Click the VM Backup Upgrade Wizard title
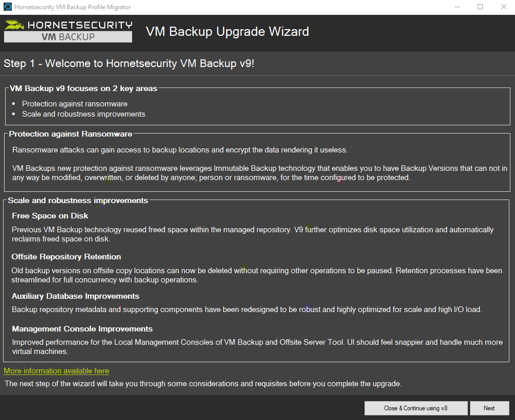 [227, 32]
